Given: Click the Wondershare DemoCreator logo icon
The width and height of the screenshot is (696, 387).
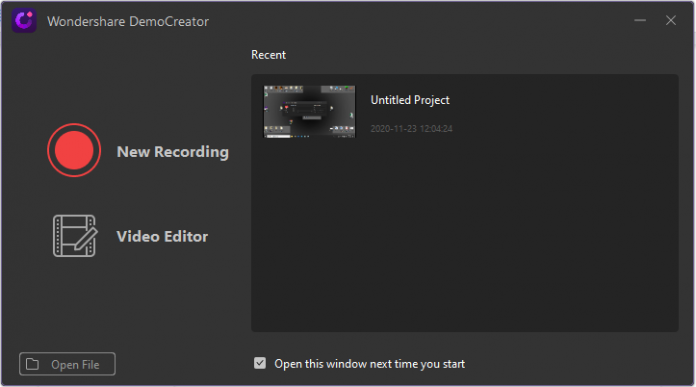Looking at the screenshot, I should pyautogui.click(x=24, y=20).
